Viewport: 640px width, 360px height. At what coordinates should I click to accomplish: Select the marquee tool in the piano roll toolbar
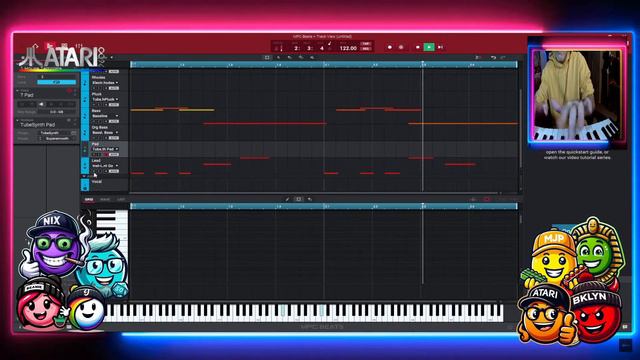298,199
